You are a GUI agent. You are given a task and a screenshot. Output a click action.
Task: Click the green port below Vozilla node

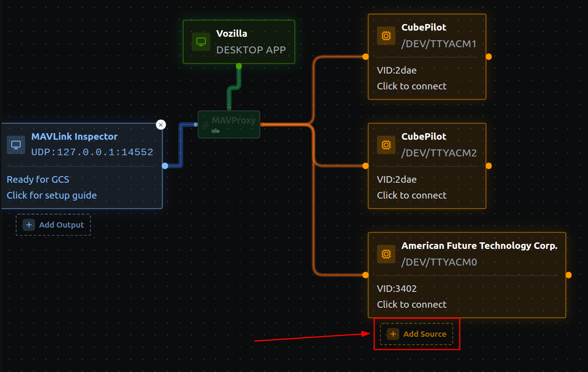point(239,66)
